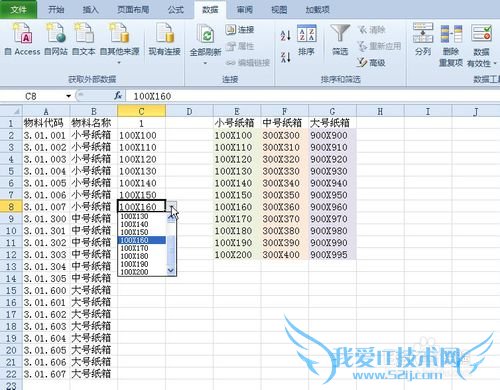Click the cell C8 validation dropdown arrow
Viewport: 500px width, 390px height.
click(x=171, y=207)
